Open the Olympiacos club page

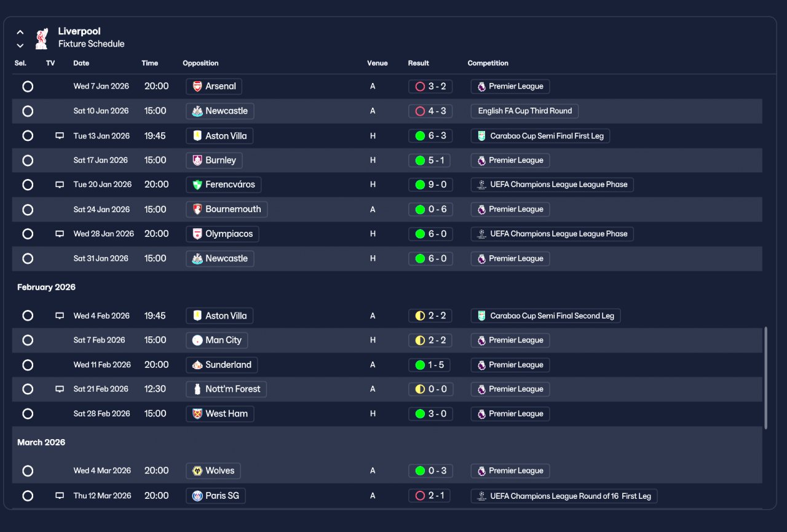click(223, 234)
